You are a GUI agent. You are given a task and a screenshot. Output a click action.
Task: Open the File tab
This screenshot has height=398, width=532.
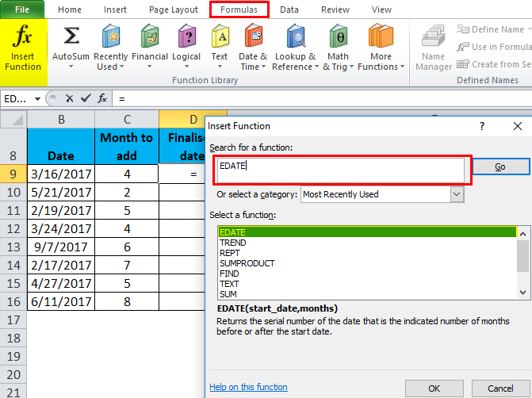coord(22,10)
